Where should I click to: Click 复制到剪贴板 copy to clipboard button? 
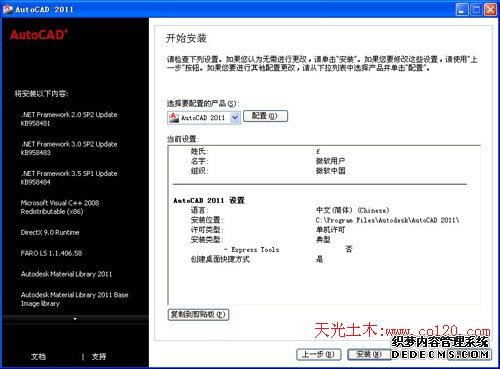point(198,314)
